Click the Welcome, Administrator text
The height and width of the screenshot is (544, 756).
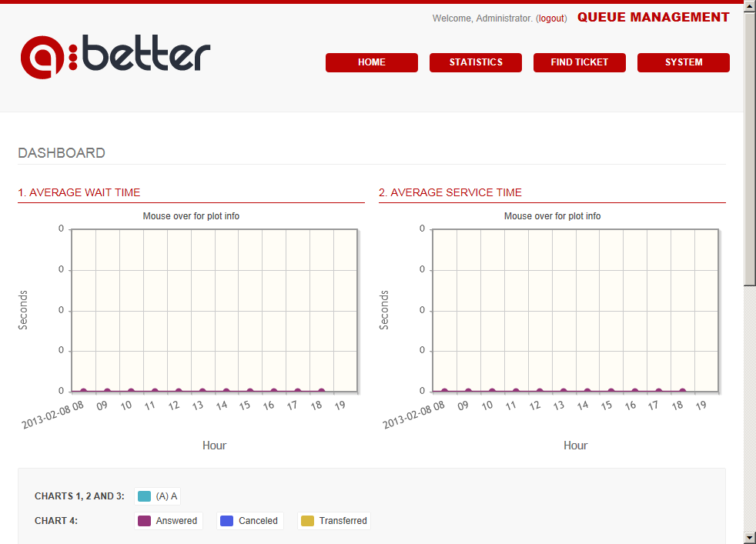482,18
